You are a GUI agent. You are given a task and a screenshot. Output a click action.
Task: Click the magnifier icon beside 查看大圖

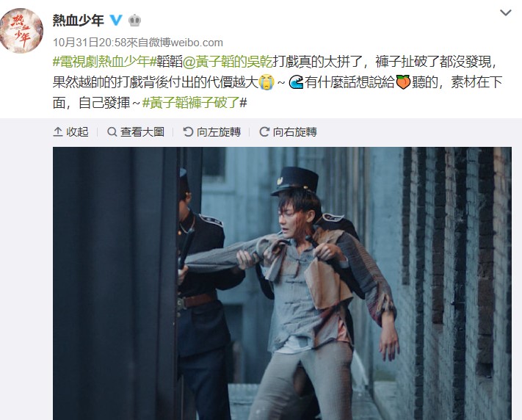(112, 132)
